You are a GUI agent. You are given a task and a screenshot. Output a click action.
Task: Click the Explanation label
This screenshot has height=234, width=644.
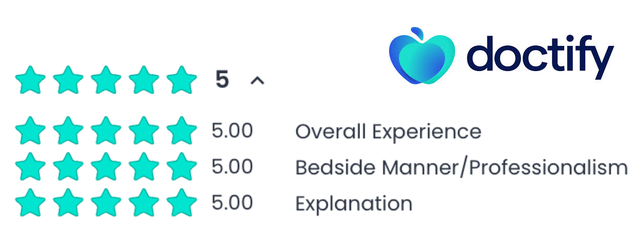[354, 203]
